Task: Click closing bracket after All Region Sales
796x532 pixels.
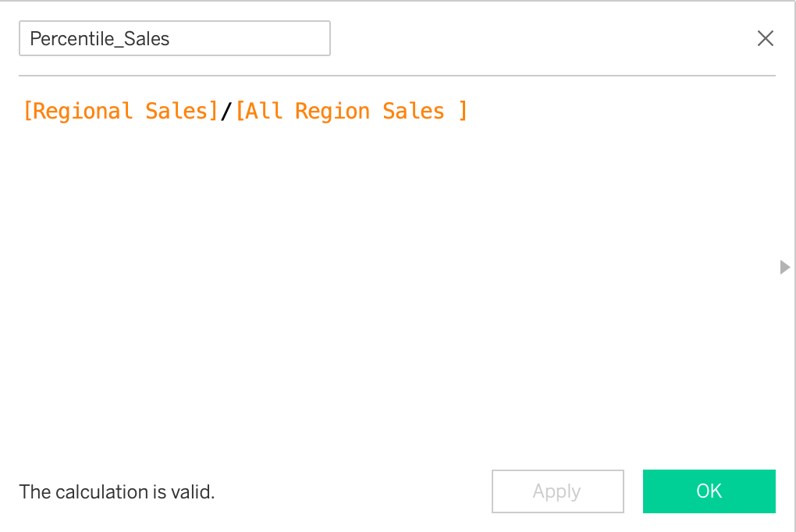Action: point(463,112)
